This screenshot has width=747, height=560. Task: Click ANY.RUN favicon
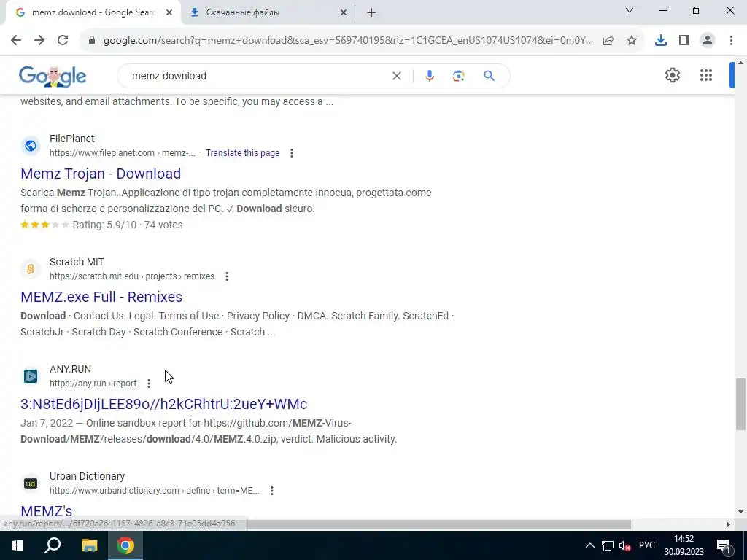pos(31,376)
